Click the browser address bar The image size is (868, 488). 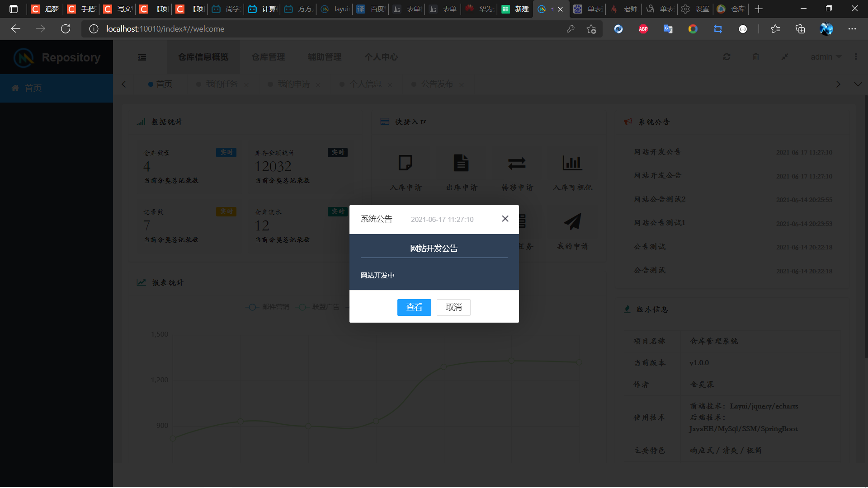click(316, 29)
